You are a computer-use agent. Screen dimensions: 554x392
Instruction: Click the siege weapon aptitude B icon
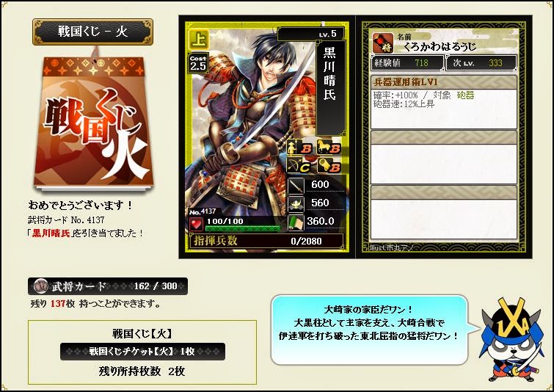(328, 166)
